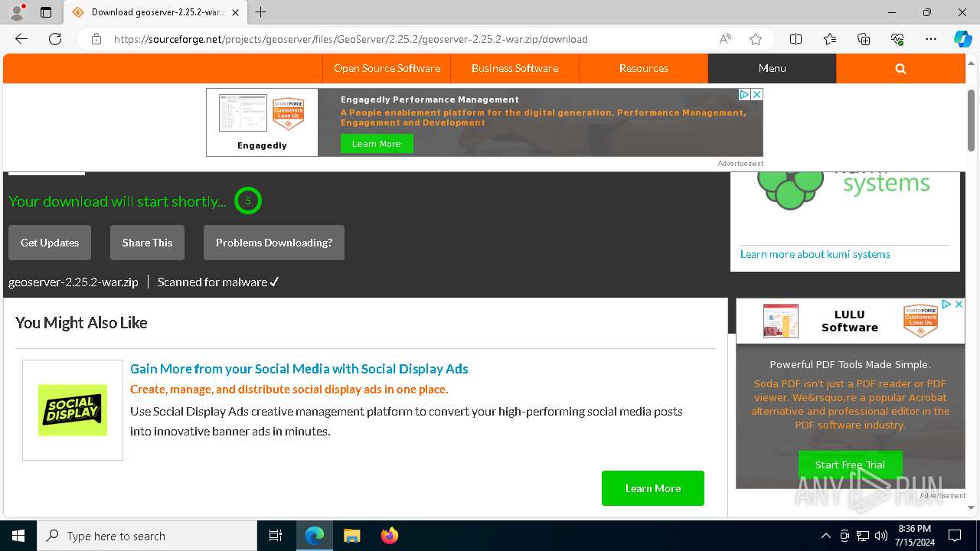
Task: Open the dark Menu item
Action: (x=772, y=68)
